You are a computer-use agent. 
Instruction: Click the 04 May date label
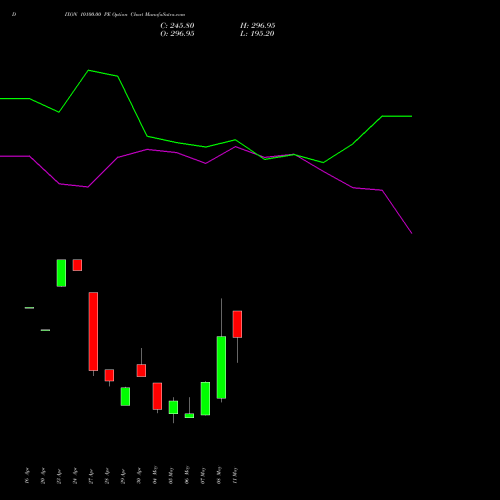click(155, 475)
